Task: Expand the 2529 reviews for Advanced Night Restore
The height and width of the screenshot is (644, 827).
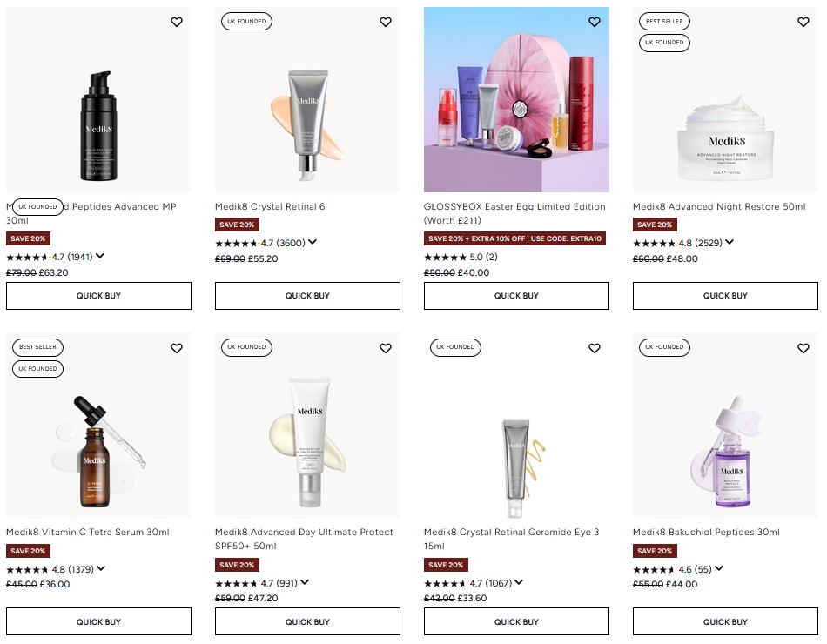Action: 730,243
